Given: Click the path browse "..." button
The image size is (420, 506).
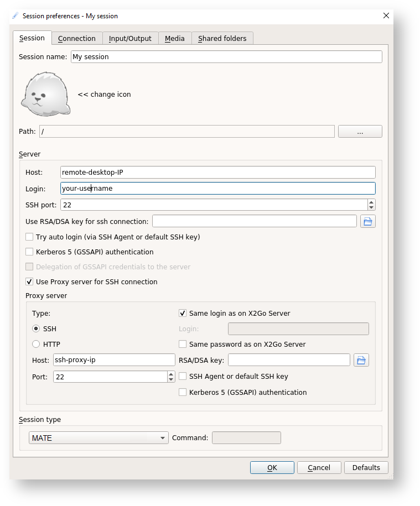Looking at the screenshot, I should tap(360, 132).
